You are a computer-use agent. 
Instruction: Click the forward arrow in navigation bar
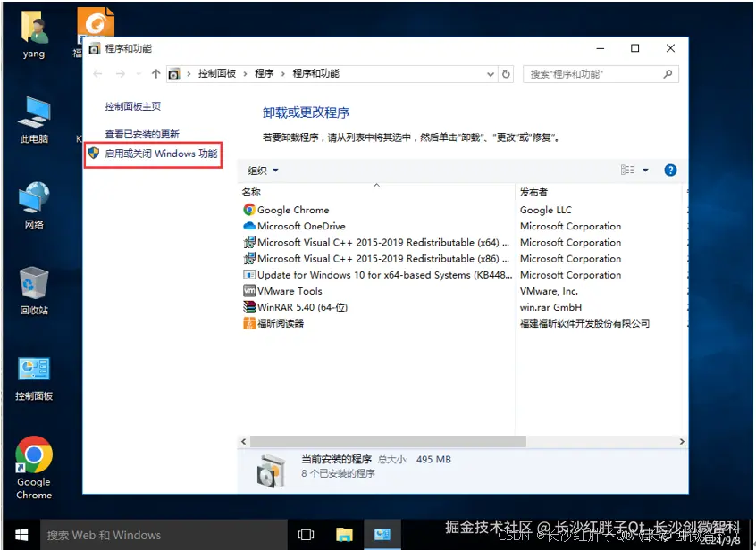pyautogui.click(x=121, y=74)
